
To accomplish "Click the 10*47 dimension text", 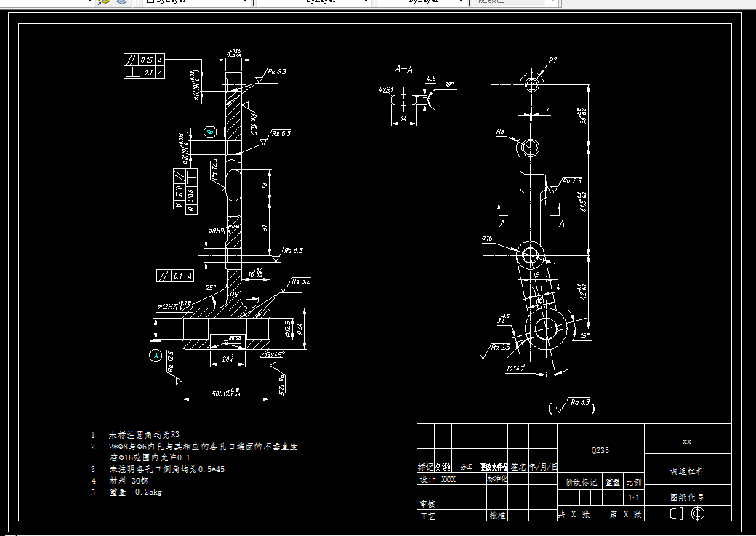I will pyautogui.click(x=515, y=368).
